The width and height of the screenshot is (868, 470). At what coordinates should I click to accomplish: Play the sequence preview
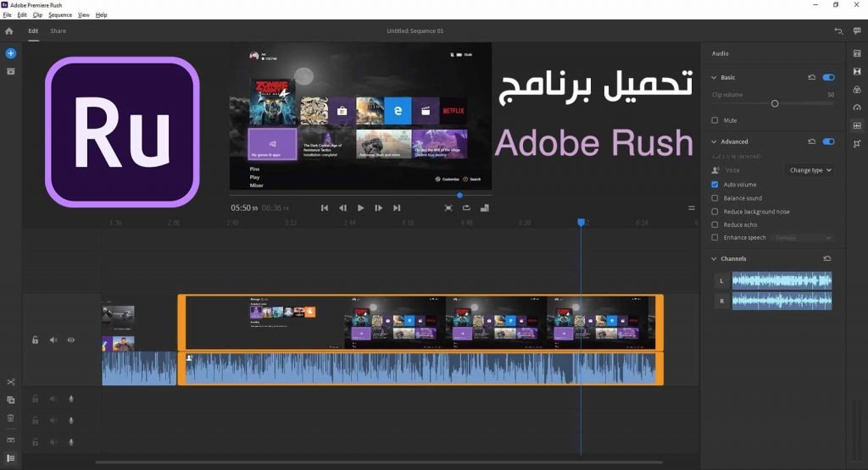[x=360, y=208]
